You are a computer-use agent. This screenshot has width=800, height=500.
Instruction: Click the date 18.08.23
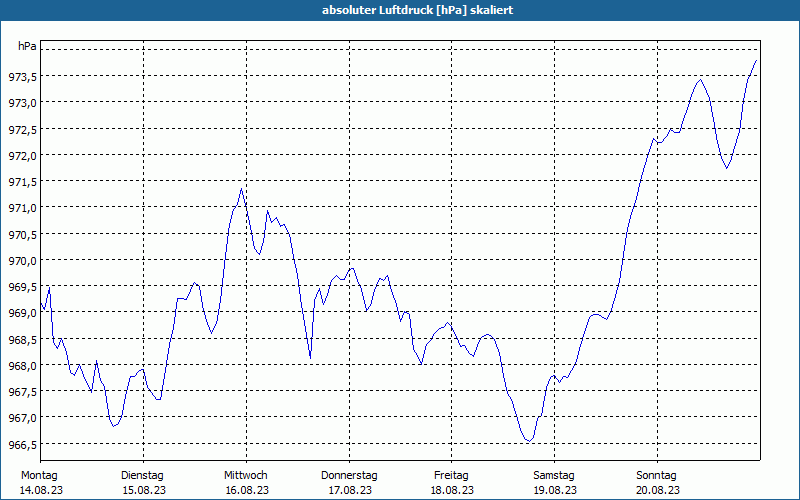(x=453, y=490)
